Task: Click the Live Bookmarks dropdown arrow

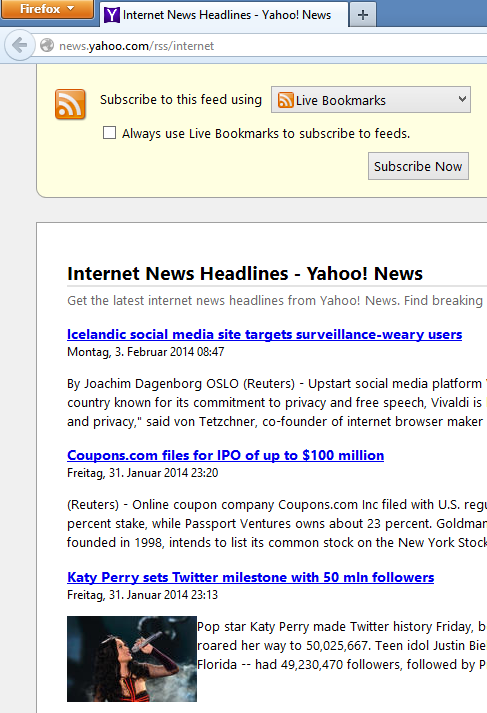Action: pos(462,99)
